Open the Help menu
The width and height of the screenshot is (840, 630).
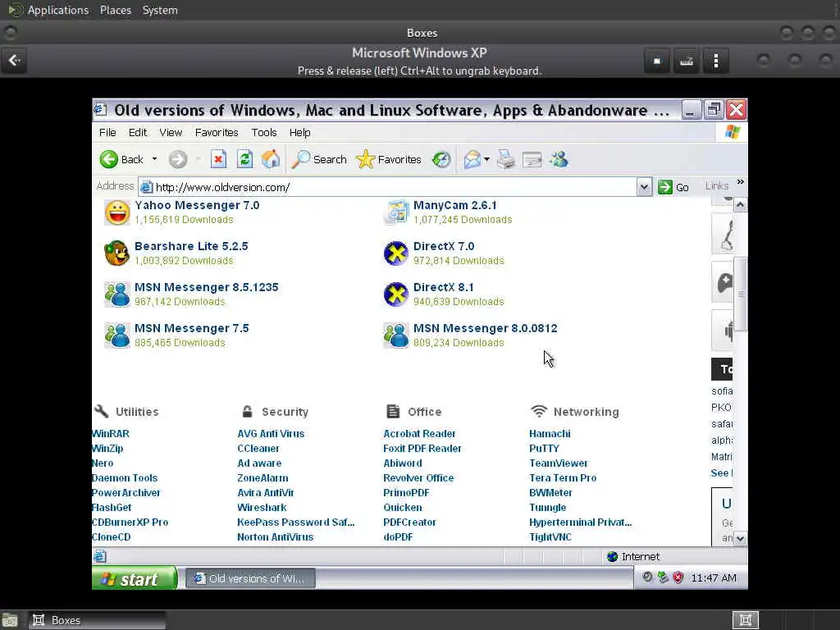[x=300, y=132]
